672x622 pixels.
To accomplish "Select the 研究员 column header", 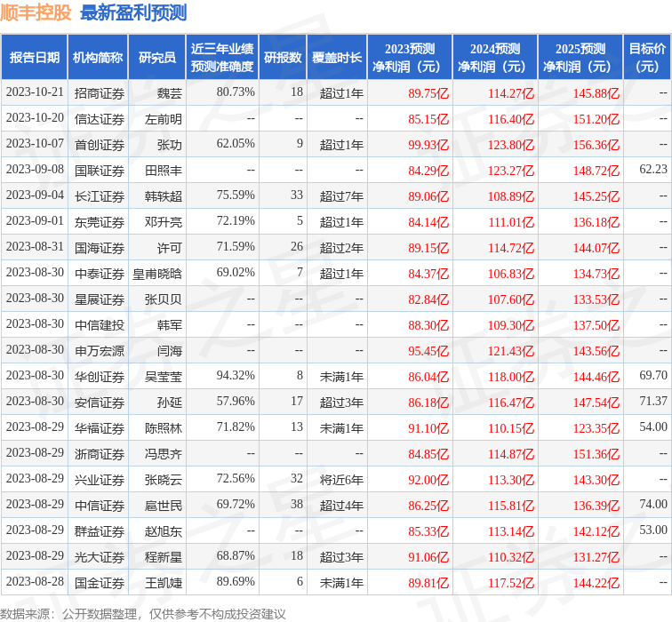I will (x=156, y=58).
